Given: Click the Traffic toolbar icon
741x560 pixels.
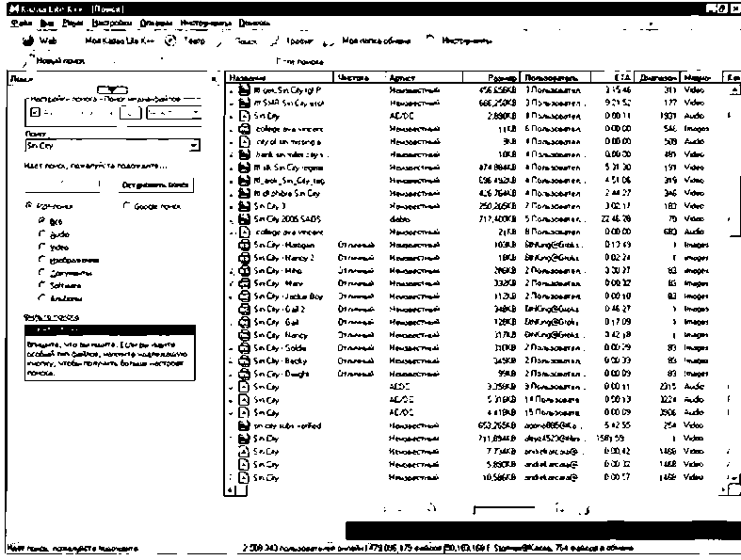Looking at the screenshot, I should (x=275, y=41).
